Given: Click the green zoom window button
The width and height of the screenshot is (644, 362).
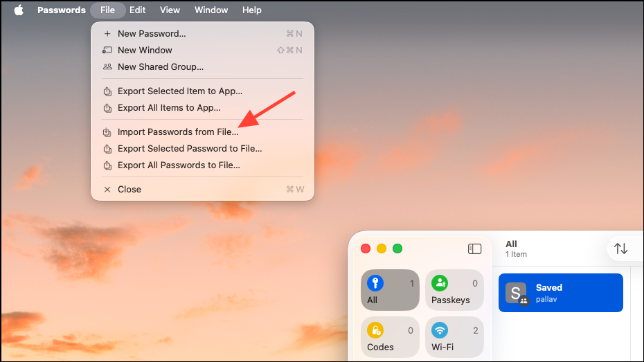Looking at the screenshot, I should pyautogui.click(x=397, y=248).
